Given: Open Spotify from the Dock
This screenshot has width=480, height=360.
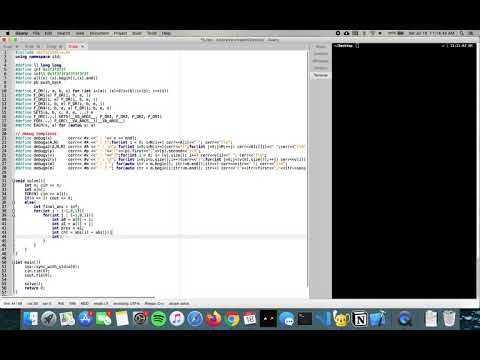Looking at the screenshot, I should [x=159, y=319].
